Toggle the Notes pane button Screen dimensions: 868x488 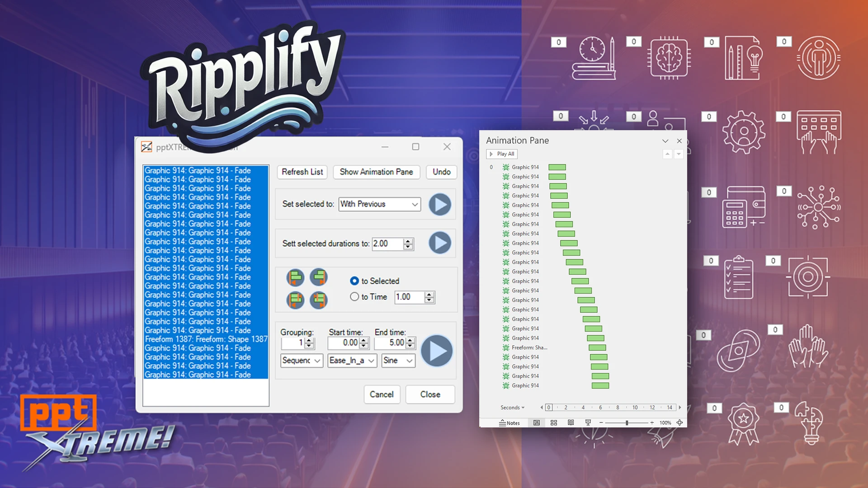tap(509, 423)
